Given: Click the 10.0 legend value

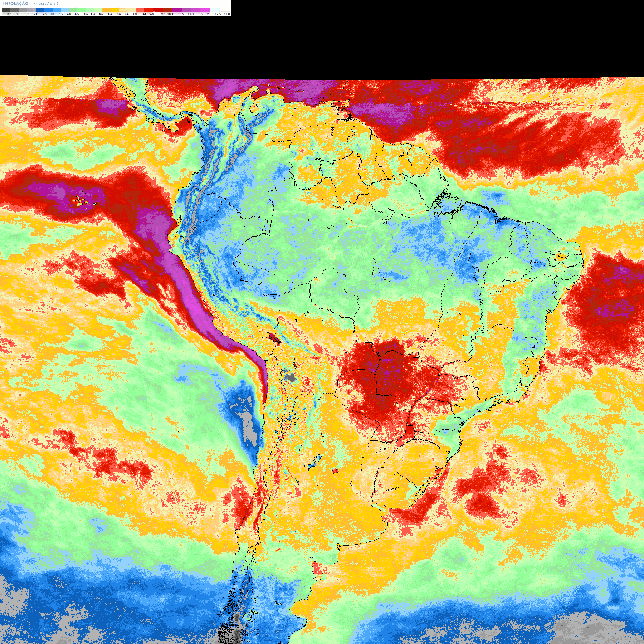Looking at the screenshot, I should [171, 14].
